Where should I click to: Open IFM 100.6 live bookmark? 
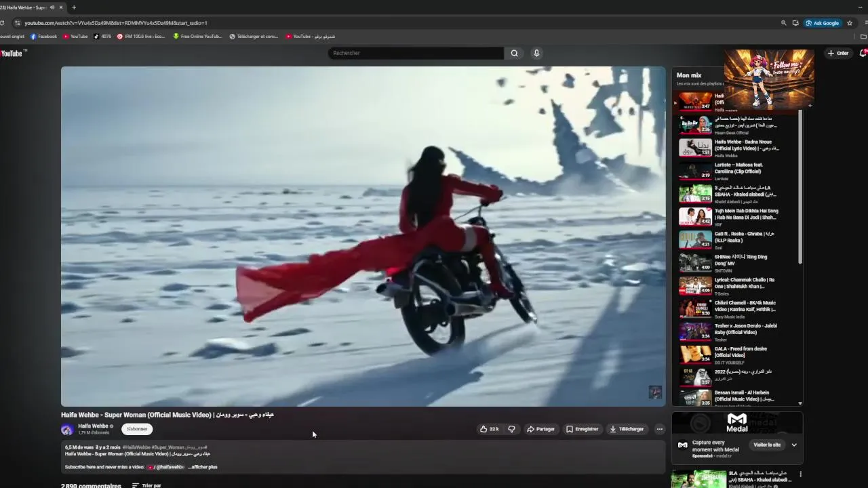click(x=141, y=37)
